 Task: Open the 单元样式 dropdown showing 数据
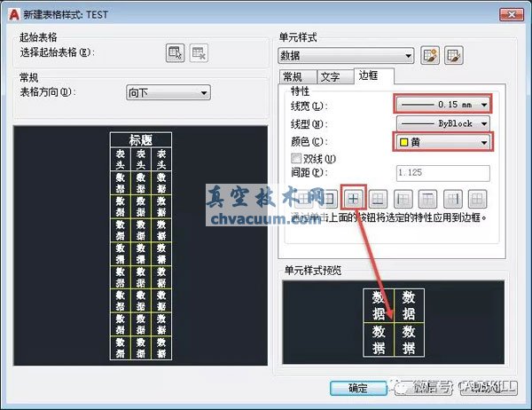click(x=346, y=55)
